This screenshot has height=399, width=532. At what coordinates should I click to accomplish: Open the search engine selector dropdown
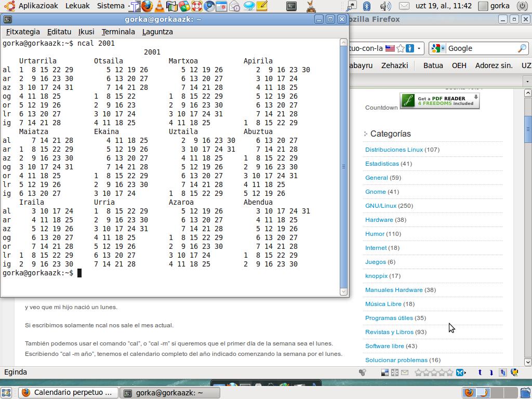tap(437, 48)
